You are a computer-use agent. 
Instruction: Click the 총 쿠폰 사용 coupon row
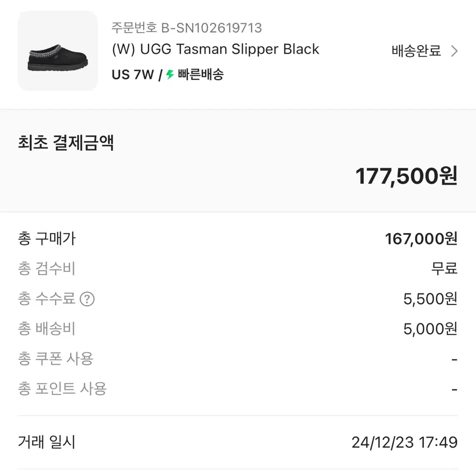238,359
